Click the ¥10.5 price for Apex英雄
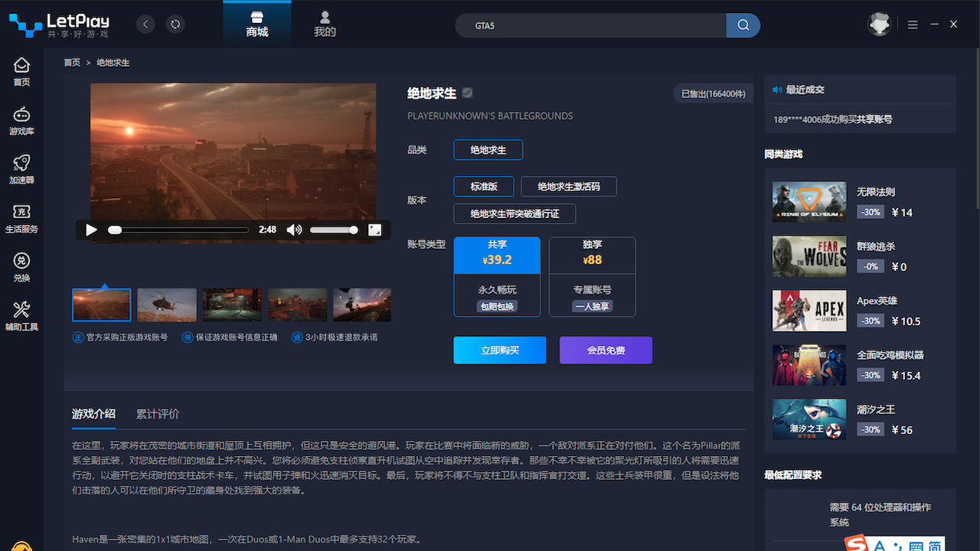Viewport: 980px width, 551px height. (x=906, y=321)
